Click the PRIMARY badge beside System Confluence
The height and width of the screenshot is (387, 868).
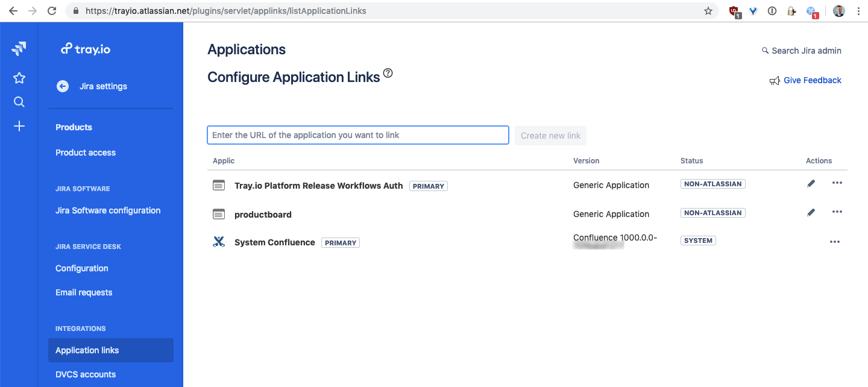click(341, 243)
